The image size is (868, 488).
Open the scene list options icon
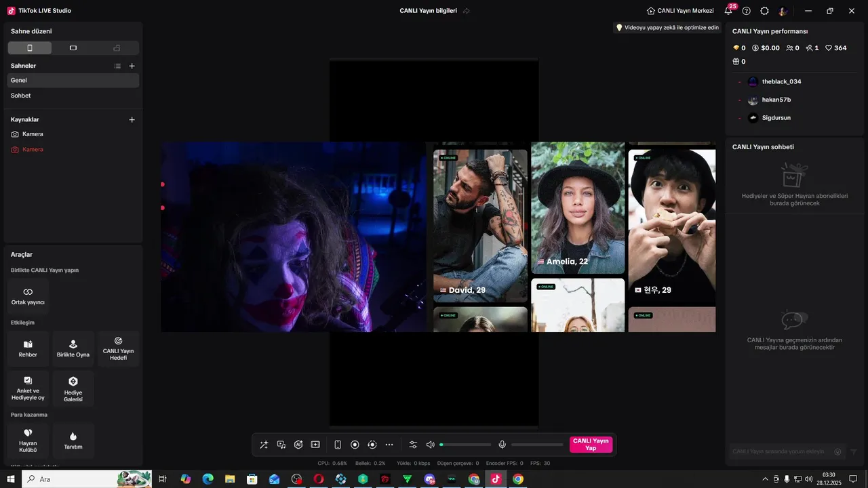click(117, 66)
